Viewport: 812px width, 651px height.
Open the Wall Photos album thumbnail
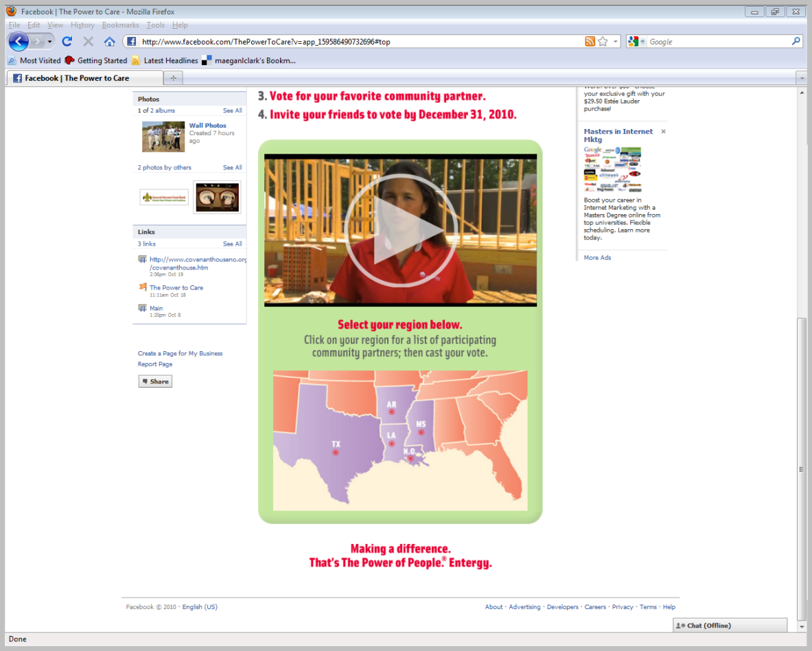[x=163, y=137]
